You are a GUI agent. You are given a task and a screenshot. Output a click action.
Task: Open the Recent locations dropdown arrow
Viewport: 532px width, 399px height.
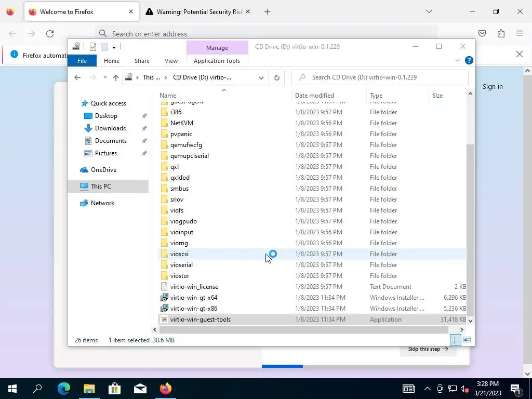tap(105, 77)
